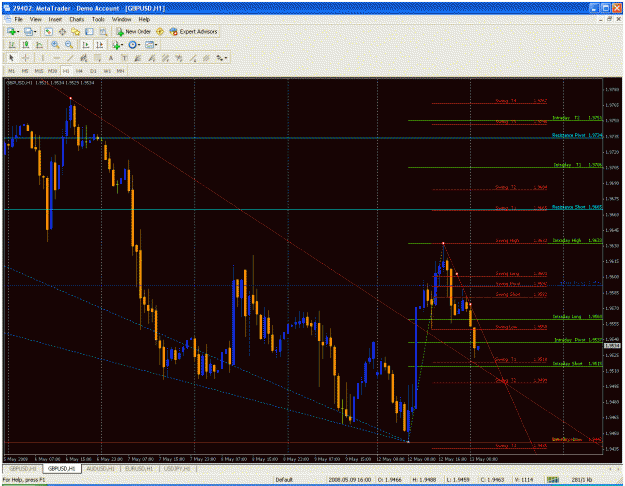Viewport: 625px width, 486px height.
Task: Toggle Chart Shift from right border
Action: [99, 45]
